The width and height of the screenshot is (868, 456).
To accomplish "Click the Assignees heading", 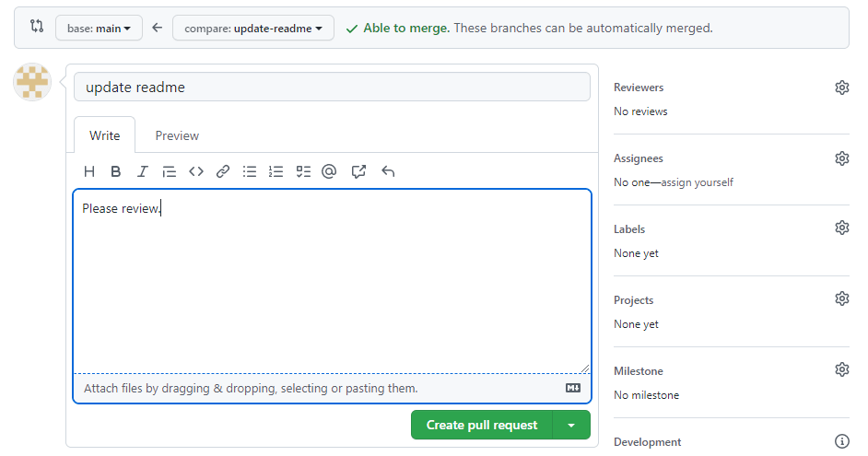I will [639, 158].
